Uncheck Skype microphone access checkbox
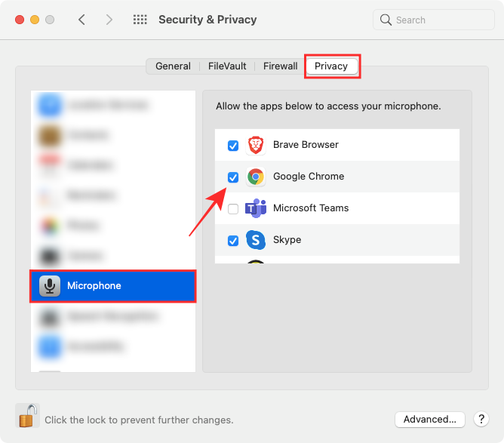504x443 pixels. [233, 241]
